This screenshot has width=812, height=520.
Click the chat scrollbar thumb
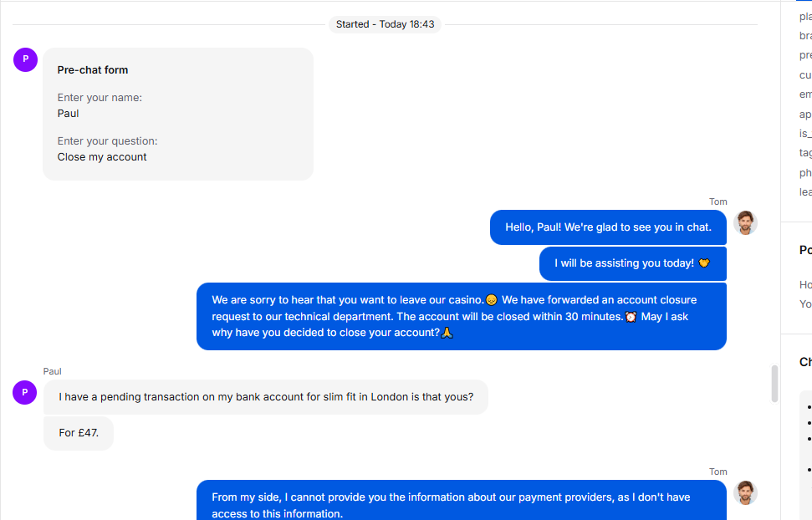point(774,383)
